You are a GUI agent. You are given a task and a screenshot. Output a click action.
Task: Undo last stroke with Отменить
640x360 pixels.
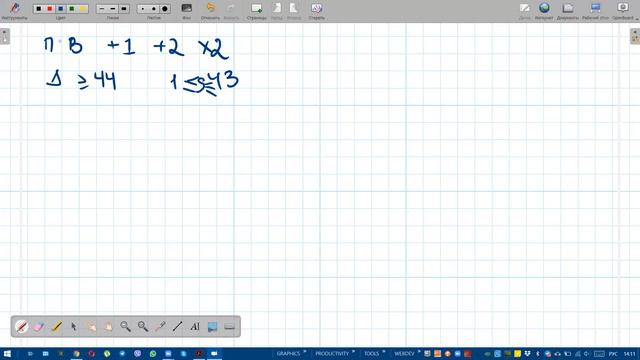[x=210, y=11]
